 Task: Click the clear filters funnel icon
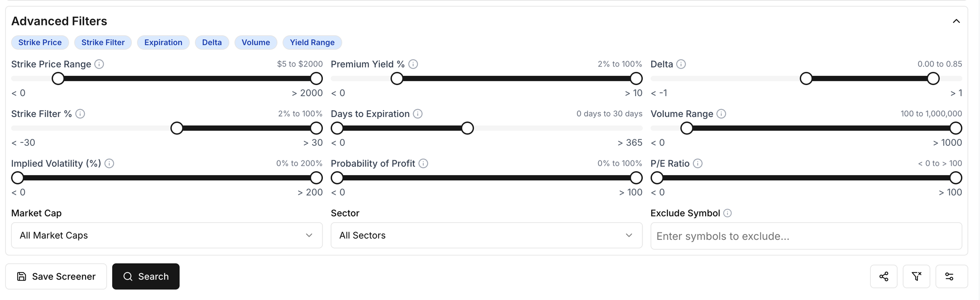(916, 277)
